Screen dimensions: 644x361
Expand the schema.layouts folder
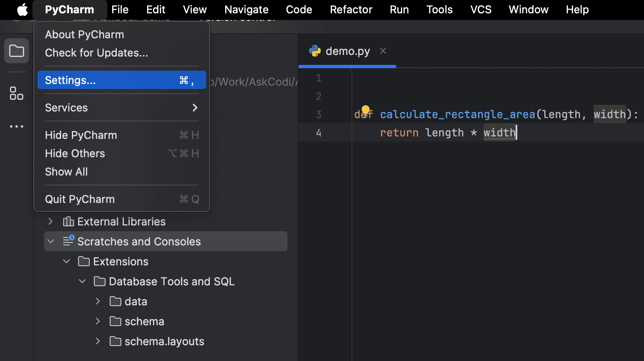98,341
